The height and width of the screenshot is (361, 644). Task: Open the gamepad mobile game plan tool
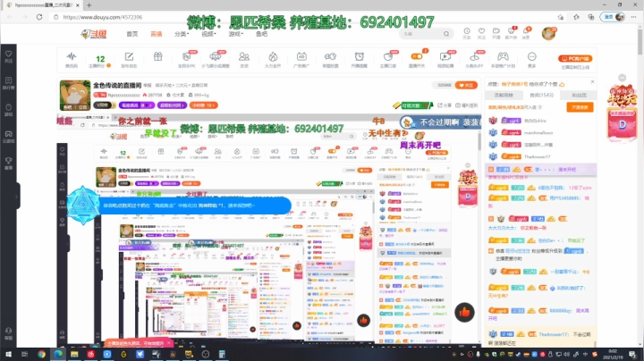click(x=503, y=59)
